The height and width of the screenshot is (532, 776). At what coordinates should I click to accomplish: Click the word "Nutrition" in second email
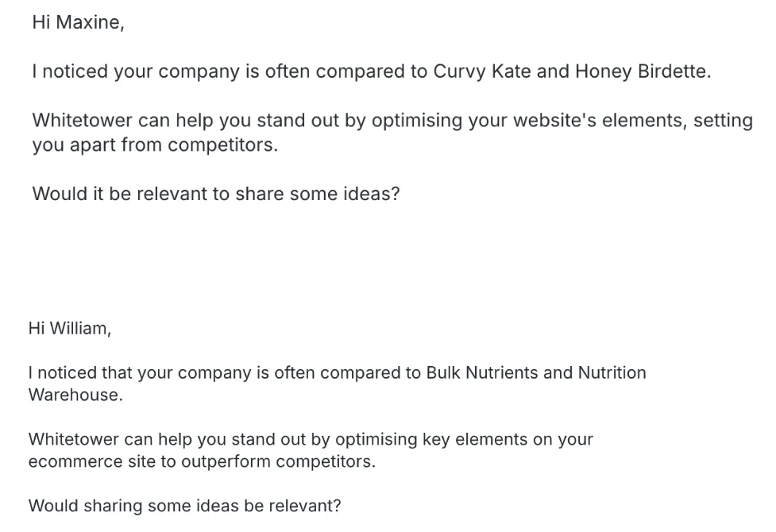point(612,372)
